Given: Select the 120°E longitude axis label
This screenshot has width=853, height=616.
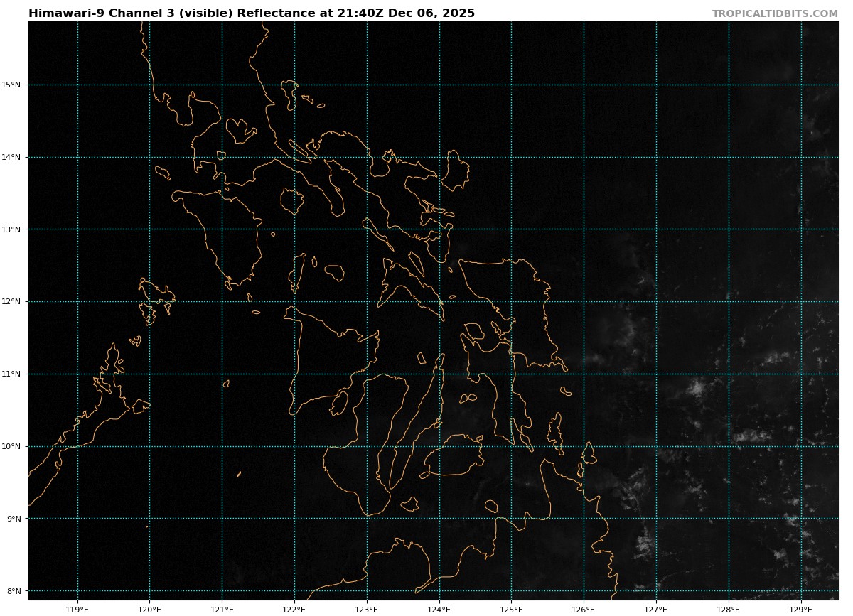Looking at the screenshot, I should click(x=149, y=610).
